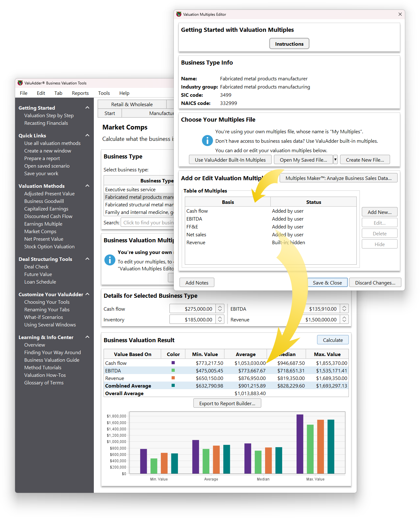
Task: Open Multiples Maker: Analyze Business Sales Data
Action: [338, 178]
